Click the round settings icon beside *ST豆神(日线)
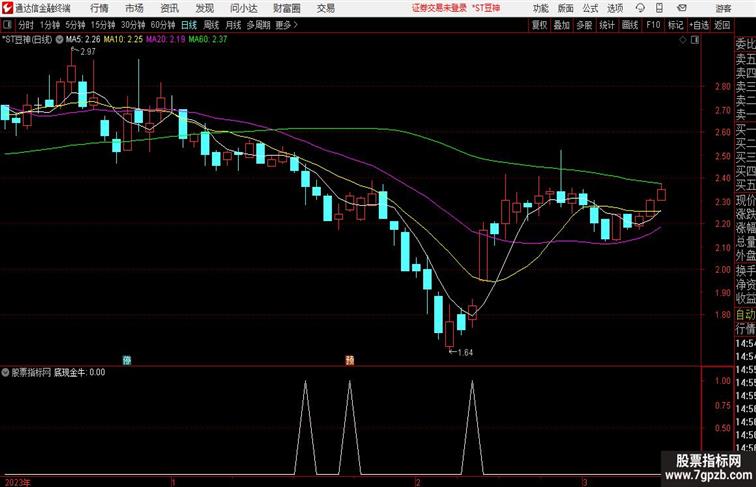Screen dimensions: 756x487 59,40
